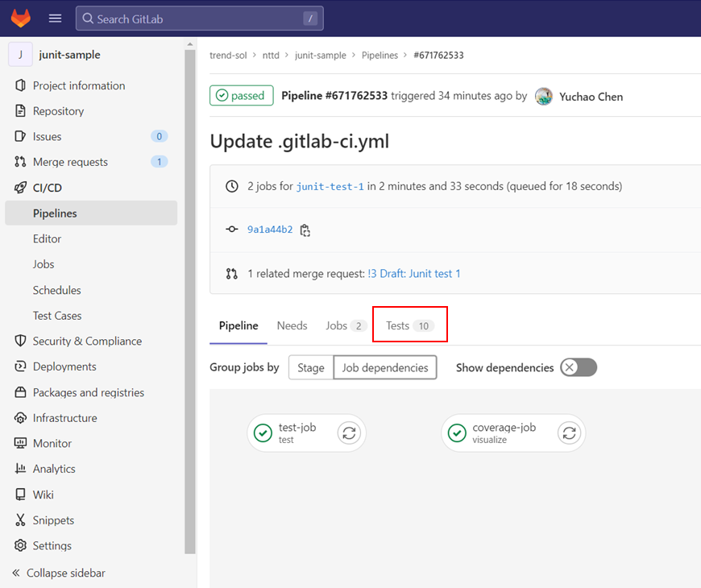Screen dimensions: 701x588
Task: Open the junit-test-1 branch link
Action: tap(330, 186)
